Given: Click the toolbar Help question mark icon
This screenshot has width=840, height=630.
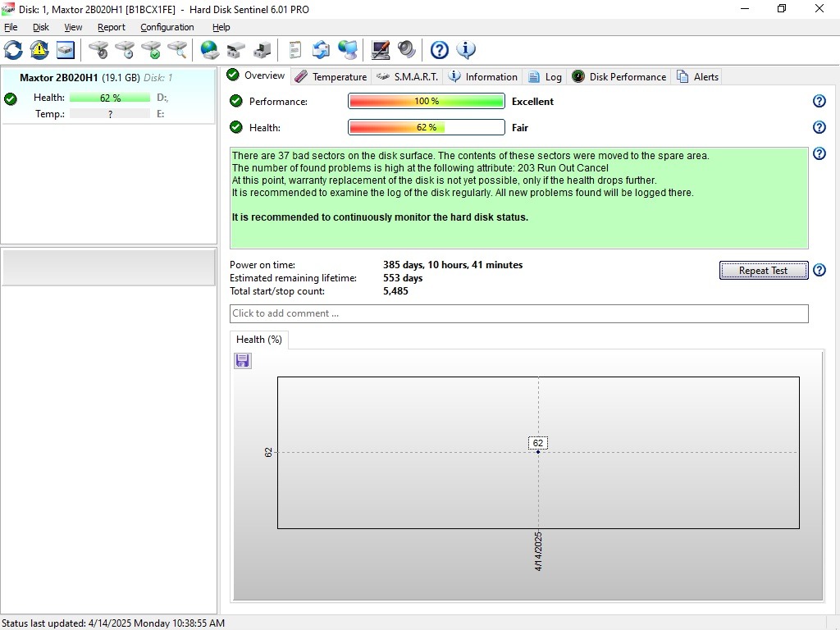Looking at the screenshot, I should click(x=440, y=50).
